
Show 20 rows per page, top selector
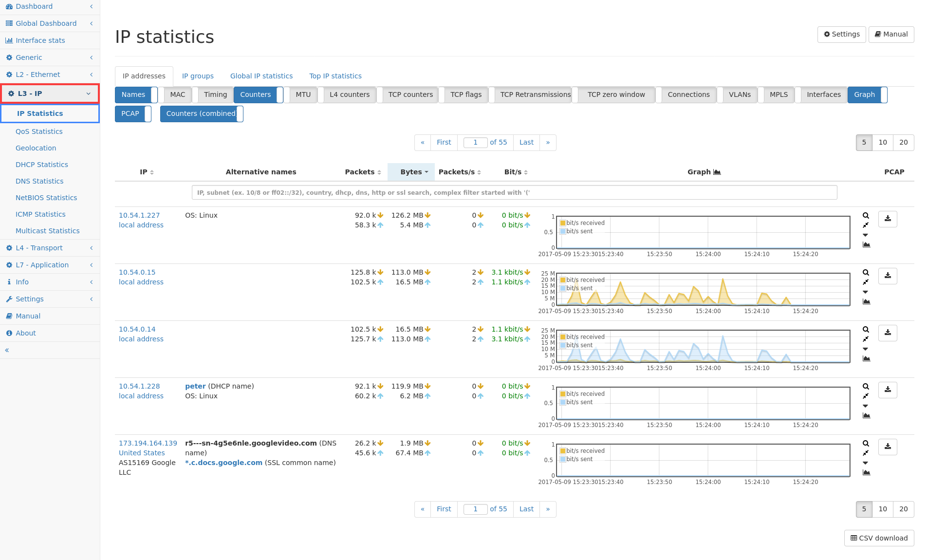tap(903, 142)
